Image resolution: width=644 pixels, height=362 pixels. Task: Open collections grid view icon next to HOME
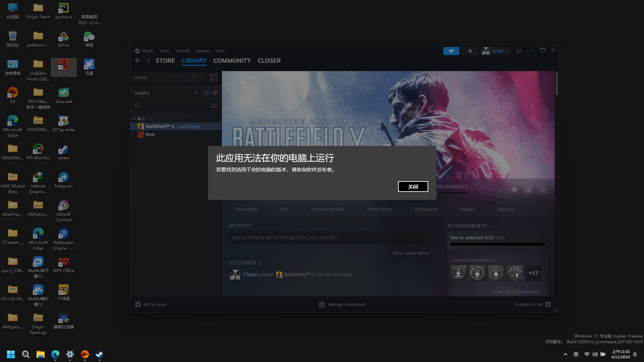[214, 77]
